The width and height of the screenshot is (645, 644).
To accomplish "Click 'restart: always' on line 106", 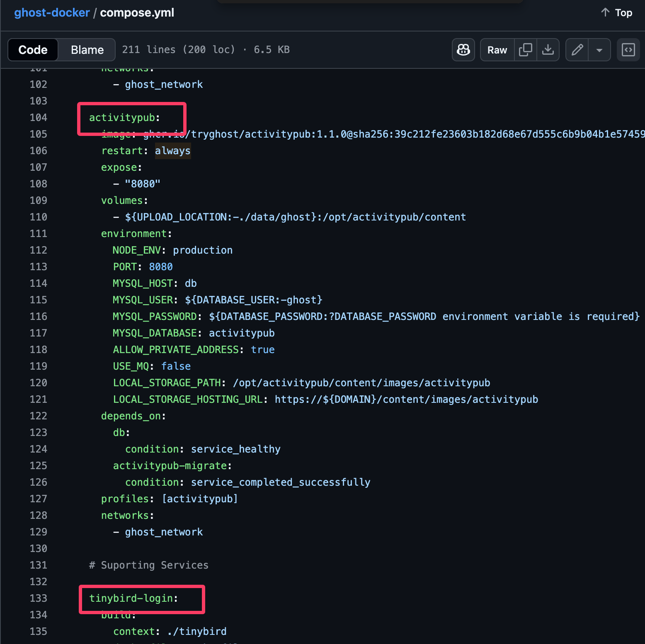I will (x=146, y=151).
